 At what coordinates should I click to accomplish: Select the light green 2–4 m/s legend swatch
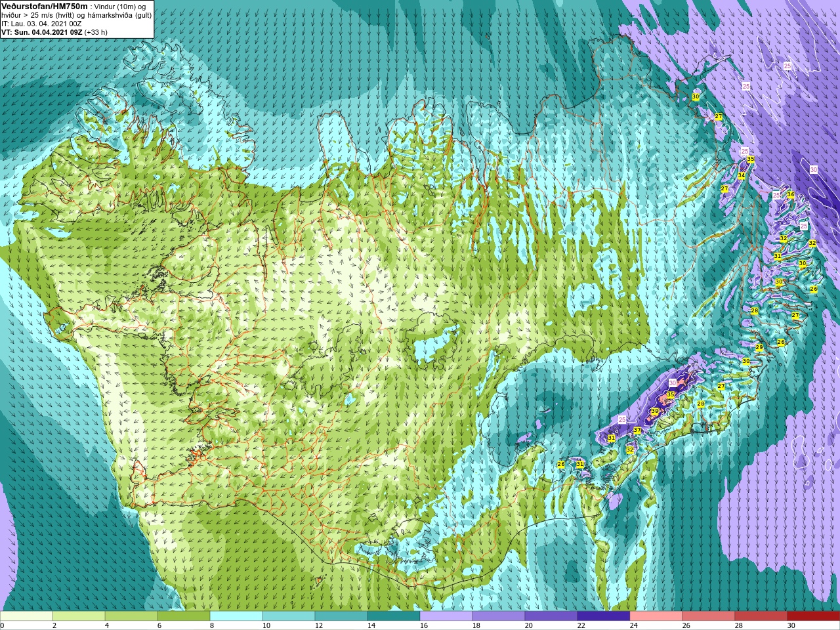[79, 616]
